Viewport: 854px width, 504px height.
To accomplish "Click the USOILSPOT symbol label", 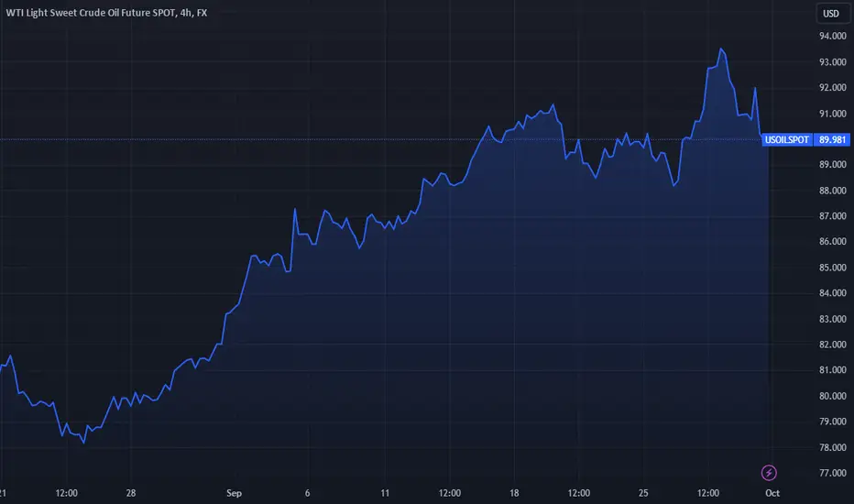I will point(787,139).
